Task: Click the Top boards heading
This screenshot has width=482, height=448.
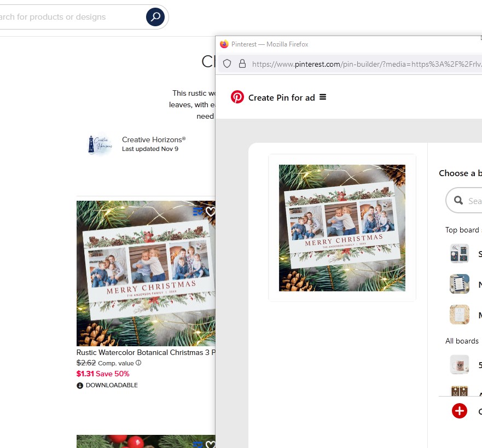Action: point(463,230)
